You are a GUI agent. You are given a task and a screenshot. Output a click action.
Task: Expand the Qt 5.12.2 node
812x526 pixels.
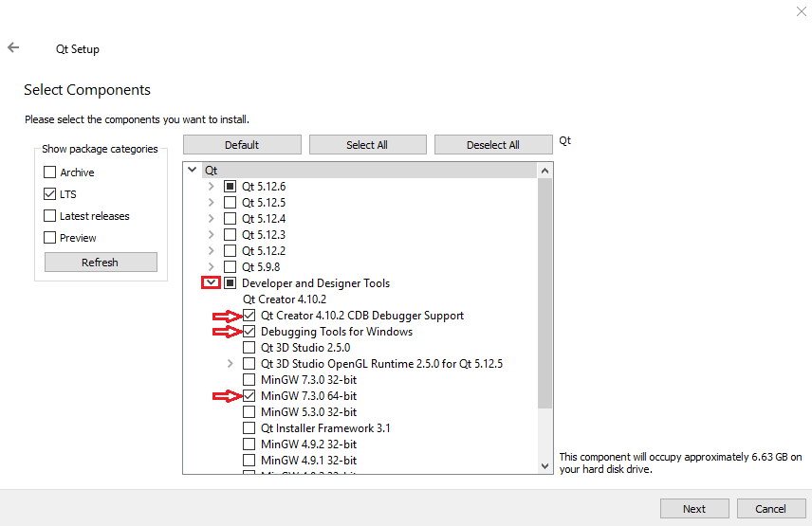tap(211, 251)
